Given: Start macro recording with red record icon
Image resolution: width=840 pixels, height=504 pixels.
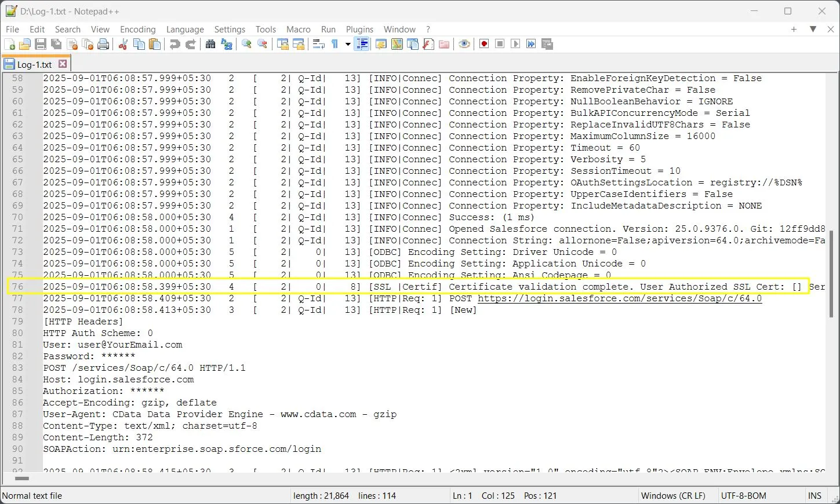Looking at the screenshot, I should [484, 45].
